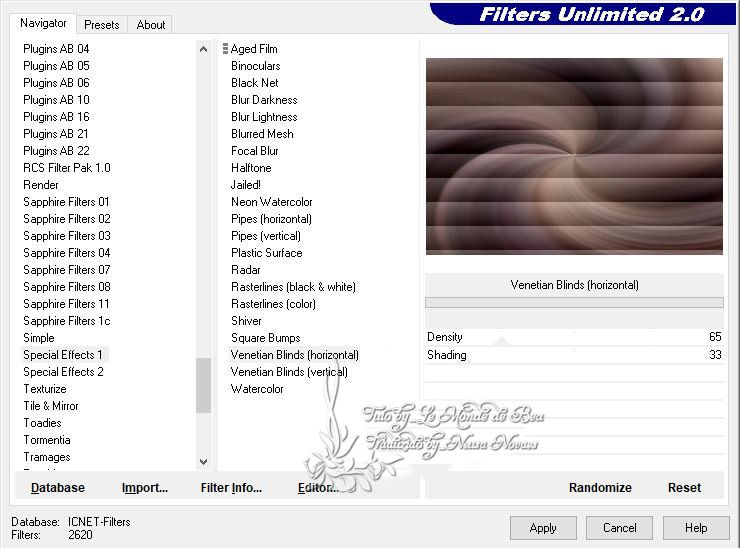Open the About tab
740x548 pixels.
[151, 25]
